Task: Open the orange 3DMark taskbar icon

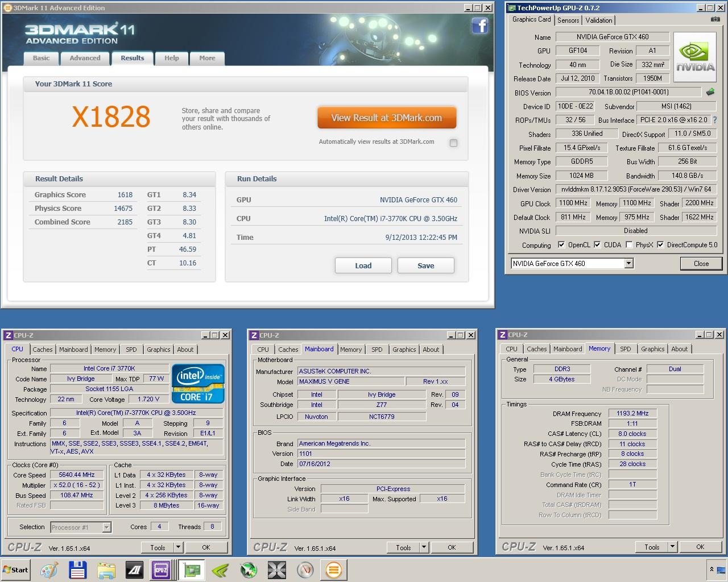Action: coord(334,570)
